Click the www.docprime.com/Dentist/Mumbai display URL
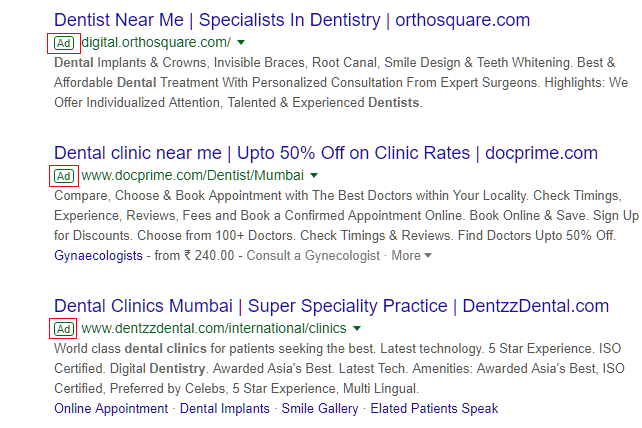The width and height of the screenshot is (642, 428). 192,176
